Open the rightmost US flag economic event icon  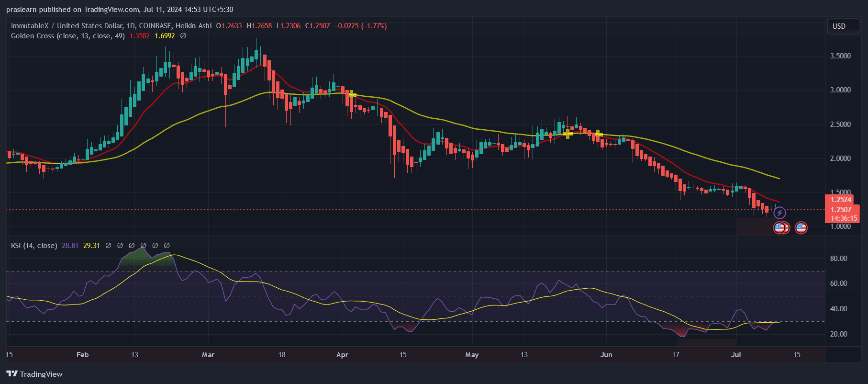[801, 228]
